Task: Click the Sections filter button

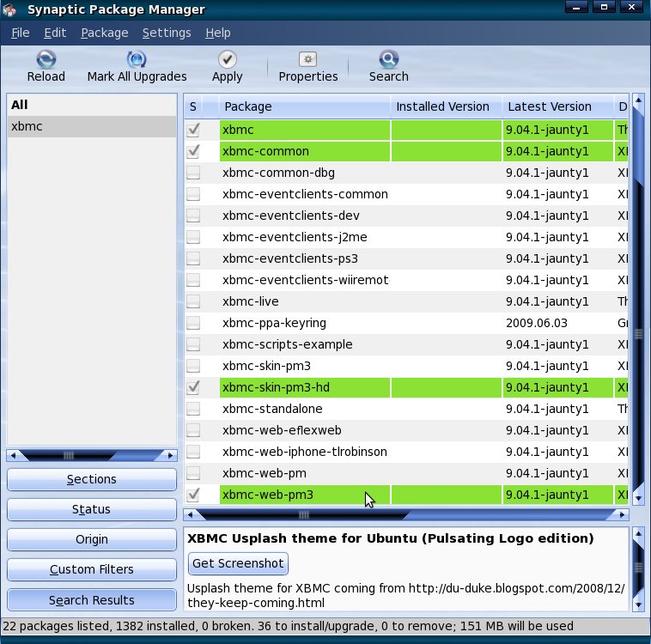Action: click(x=92, y=479)
